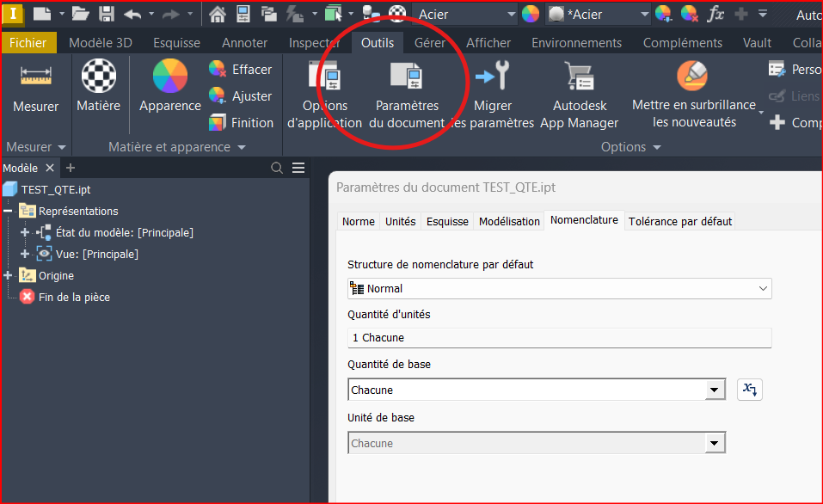The image size is (823, 504).
Task: Click the Finition button
Action: [242, 123]
